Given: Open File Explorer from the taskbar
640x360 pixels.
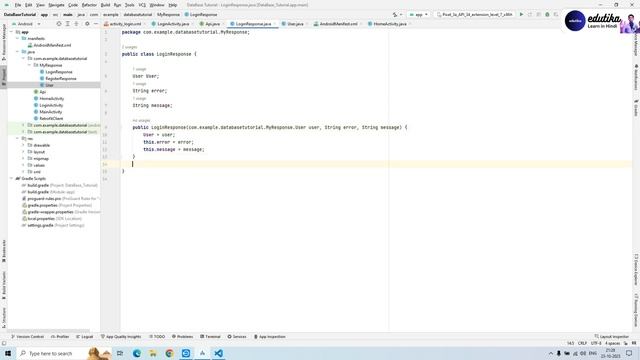Looking at the screenshot, I should tap(153, 353).
